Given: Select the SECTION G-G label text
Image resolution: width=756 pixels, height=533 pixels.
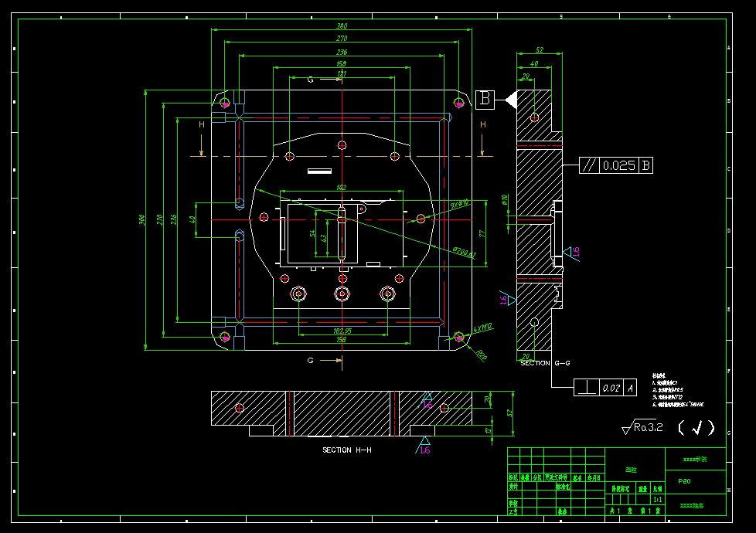Looking at the screenshot, I should [x=545, y=363].
